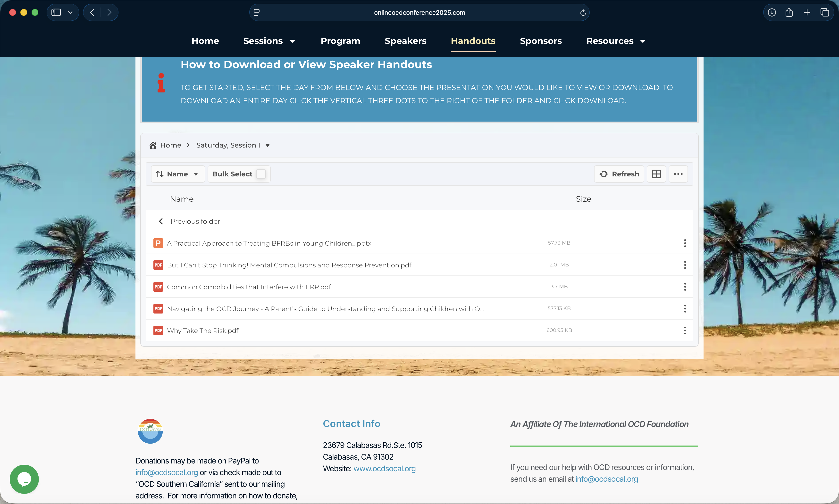Image resolution: width=839 pixels, height=504 pixels.
Task: Open the Program menu item
Action: (x=340, y=41)
